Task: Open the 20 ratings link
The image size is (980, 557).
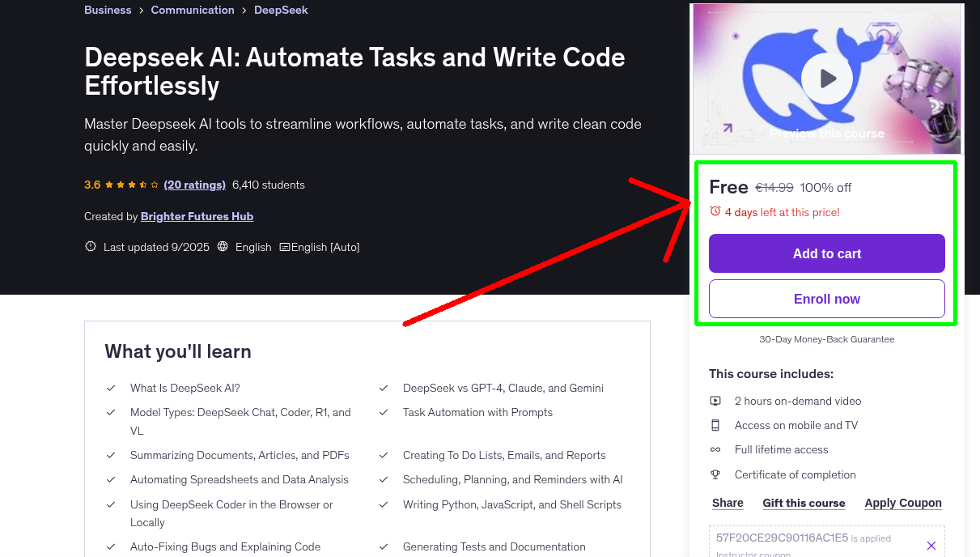Action: point(194,184)
